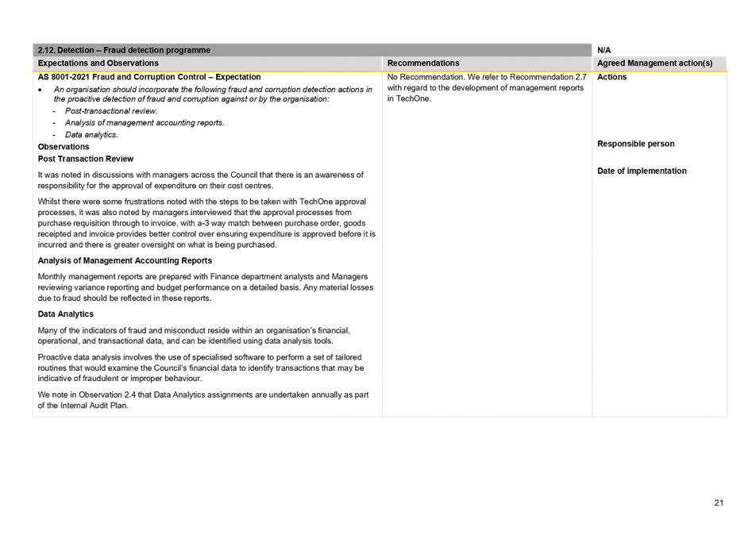Click the 'Date of implementation' label
This screenshot has height=535, width=756.
click(642, 171)
